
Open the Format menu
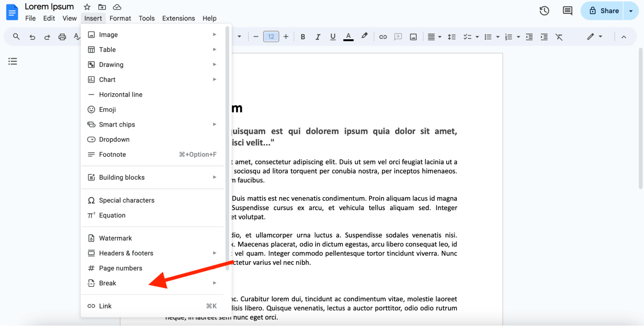tap(120, 18)
